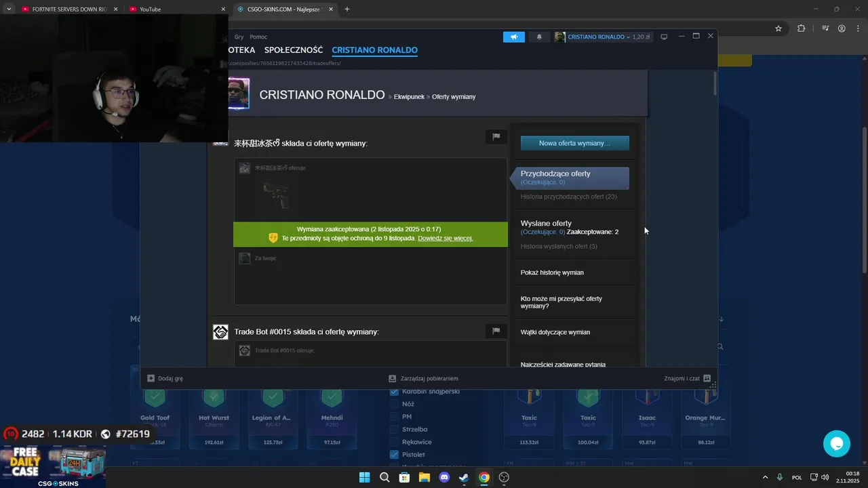Screen dimensions: 868x488
Task: Click the offered pistol item in first trade
Action: tap(275, 195)
